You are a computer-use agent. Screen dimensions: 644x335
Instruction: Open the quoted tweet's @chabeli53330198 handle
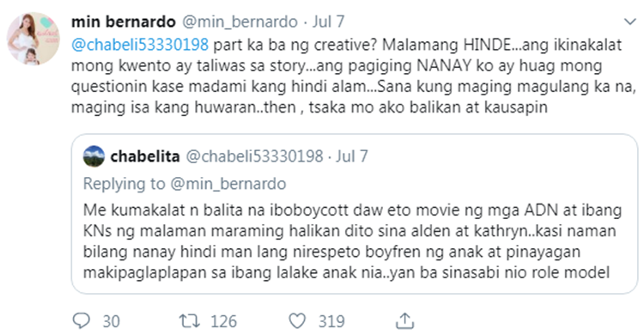point(255,156)
